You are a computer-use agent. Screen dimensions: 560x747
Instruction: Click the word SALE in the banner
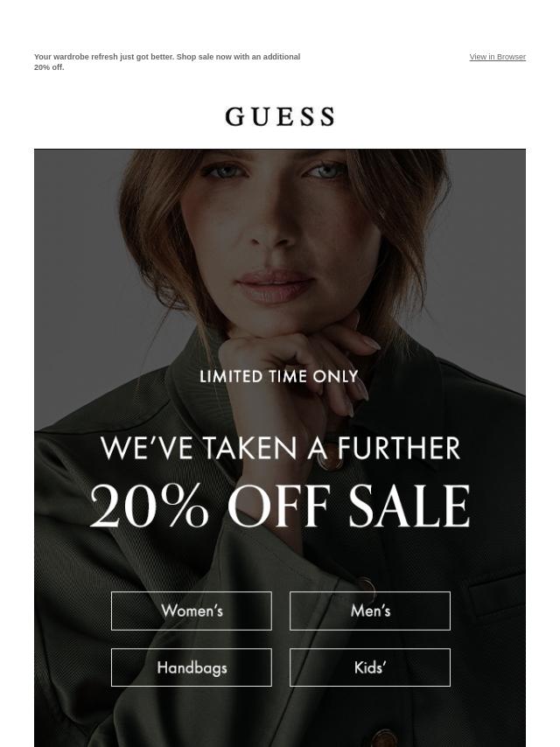point(409,506)
